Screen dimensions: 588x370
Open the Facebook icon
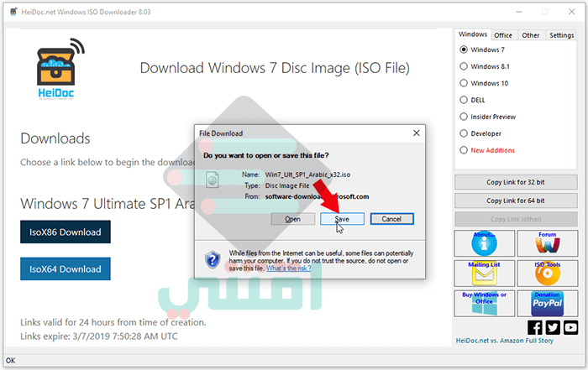[x=535, y=328]
